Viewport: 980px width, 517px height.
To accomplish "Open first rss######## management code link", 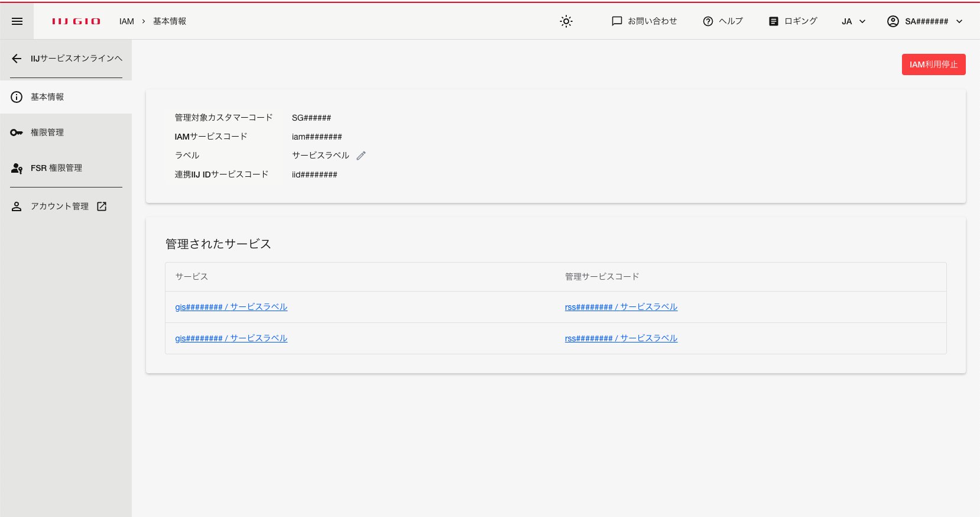I will click(621, 307).
